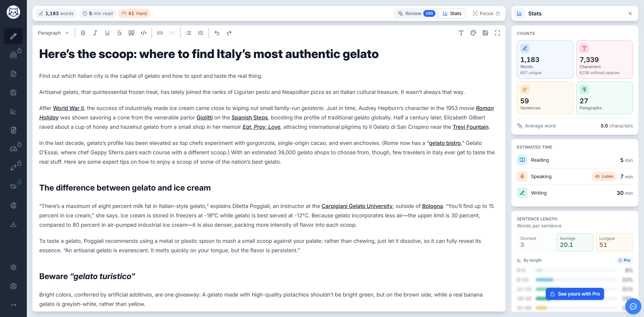Apply italic formatting
Screen dimensions: 644x317
95,33
